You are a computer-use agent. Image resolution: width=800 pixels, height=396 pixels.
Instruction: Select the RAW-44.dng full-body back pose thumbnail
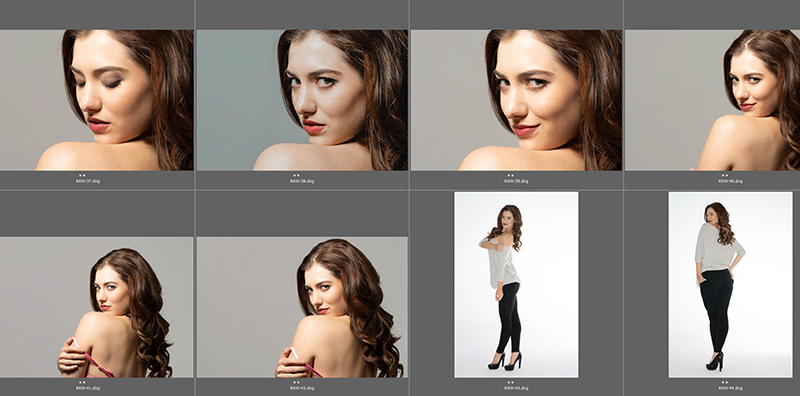point(731,285)
